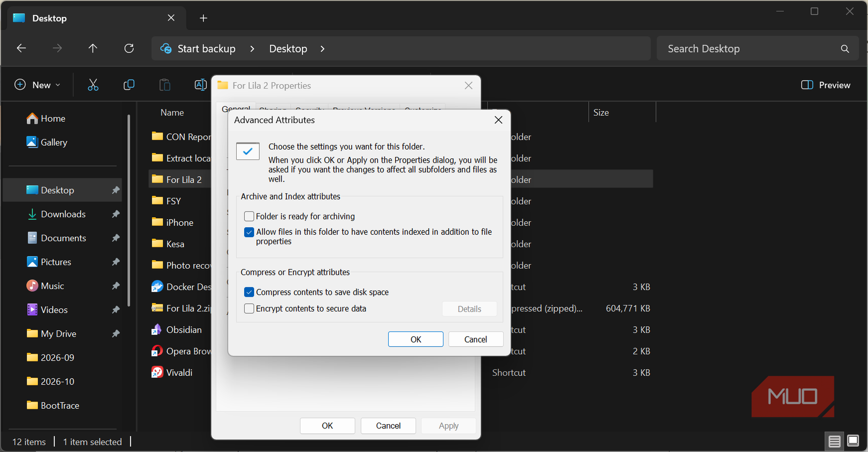Close the For Lila 2 Properties window
The width and height of the screenshot is (868, 452).
click(469, 85)
